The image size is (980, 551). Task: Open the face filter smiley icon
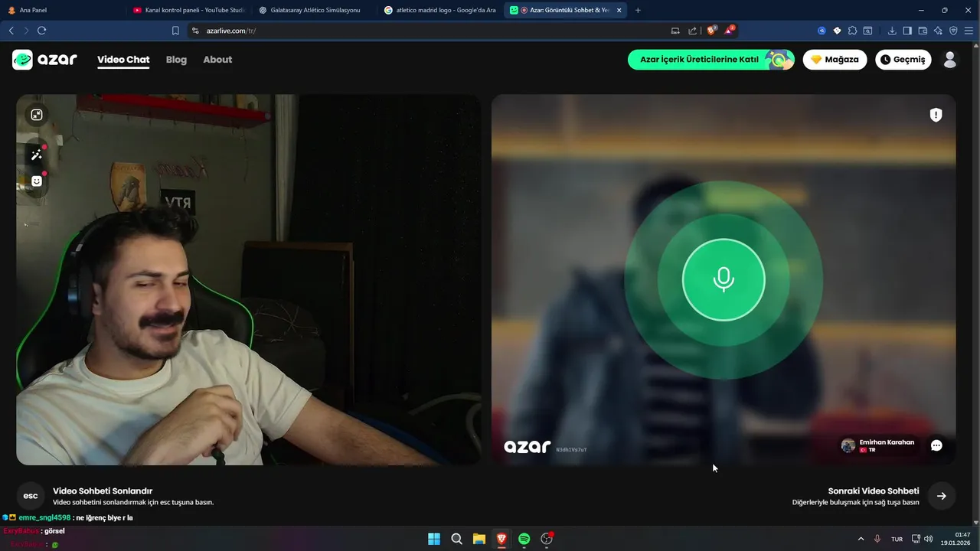coord(37,181)
